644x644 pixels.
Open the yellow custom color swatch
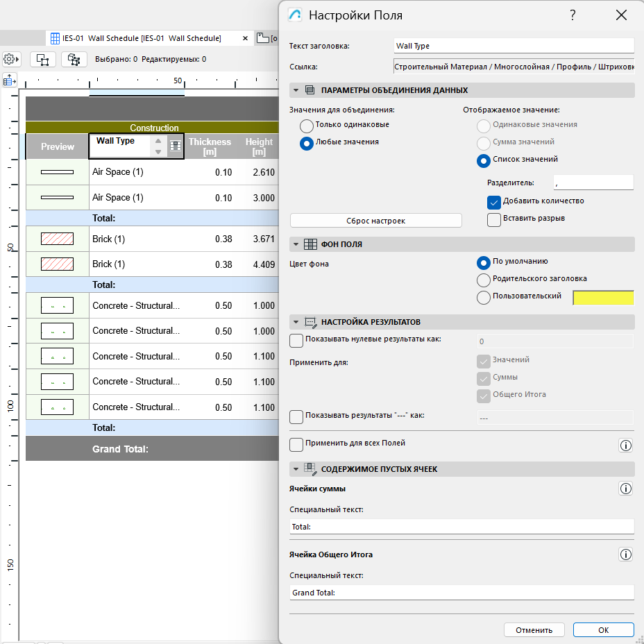tap(603, 298)
